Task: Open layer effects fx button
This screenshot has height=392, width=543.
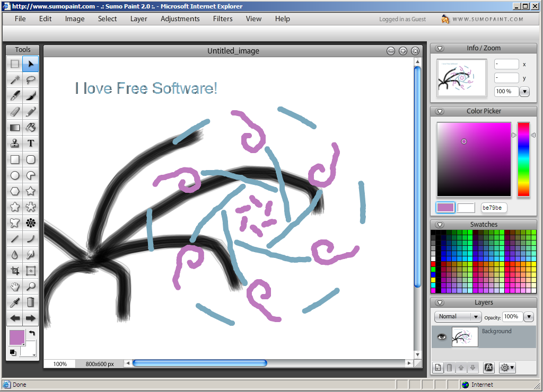Action: [x=488, y=368]
